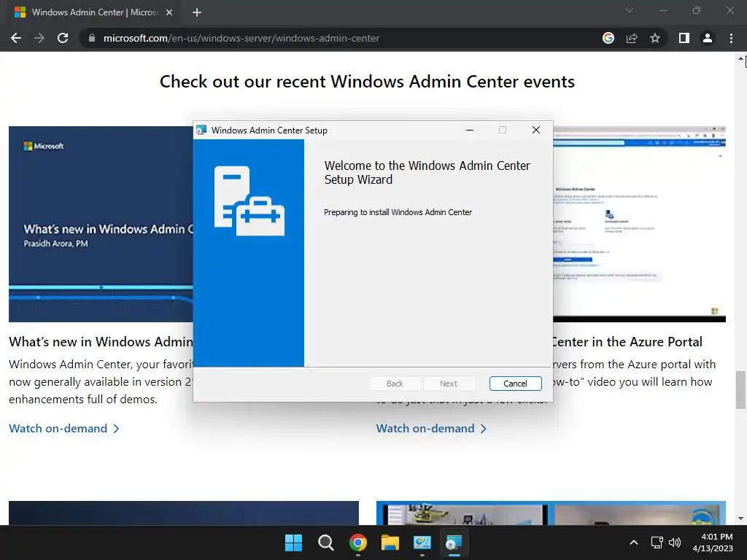
Task: Open the Chrome three-dot menu
Action: pos(731,38)
